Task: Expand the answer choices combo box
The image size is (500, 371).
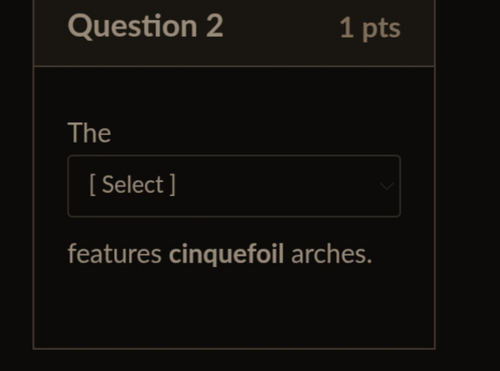Action: (x=234, y=186)
